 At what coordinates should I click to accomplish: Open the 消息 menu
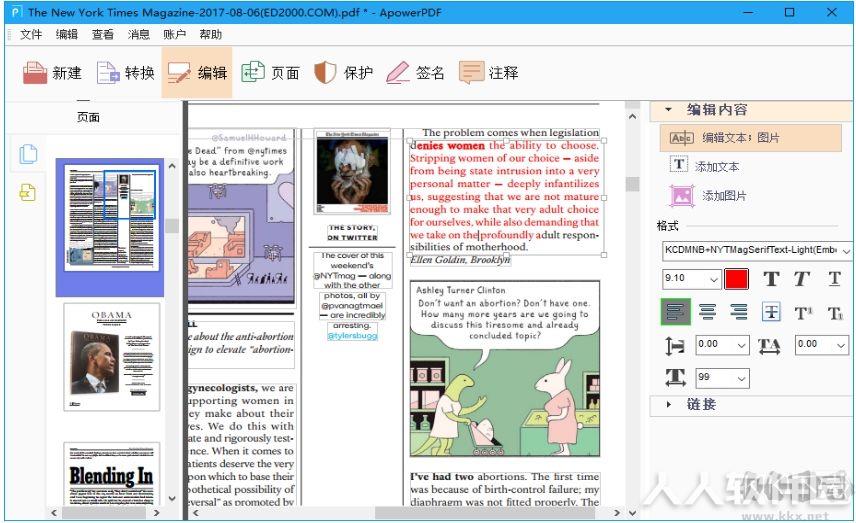(x=139, y=34)
